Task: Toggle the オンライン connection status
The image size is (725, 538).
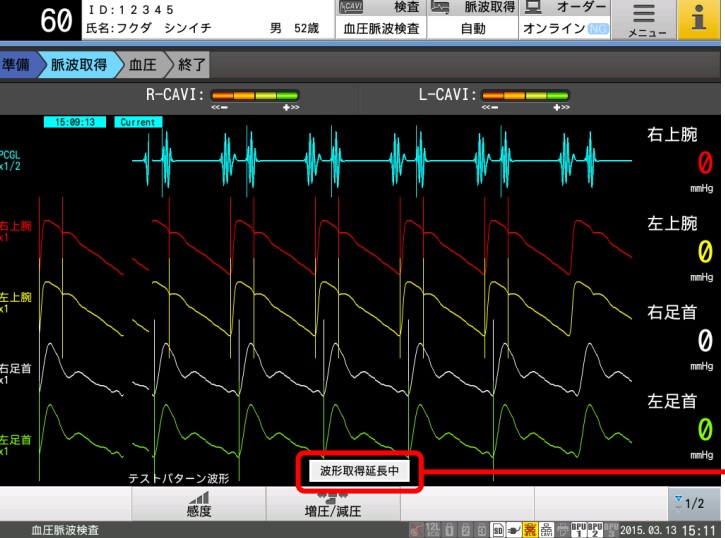Action: point(564,29)
